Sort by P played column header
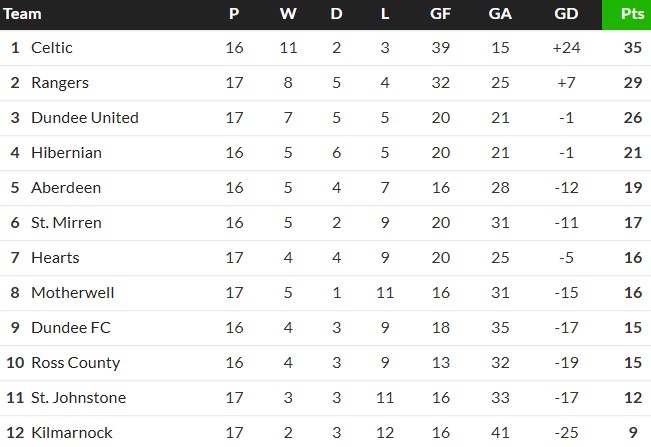The image size is (651, 447). (x=234, y=14)
